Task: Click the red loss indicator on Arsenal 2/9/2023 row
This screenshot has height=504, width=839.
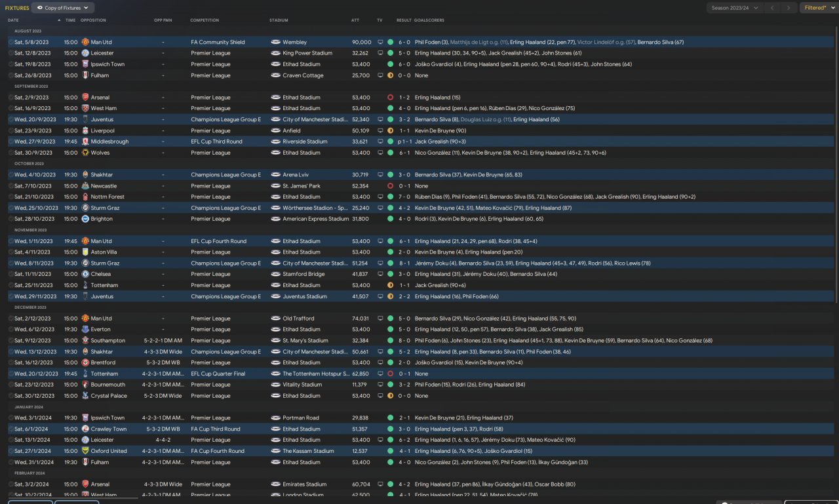Action: [390, 98]
